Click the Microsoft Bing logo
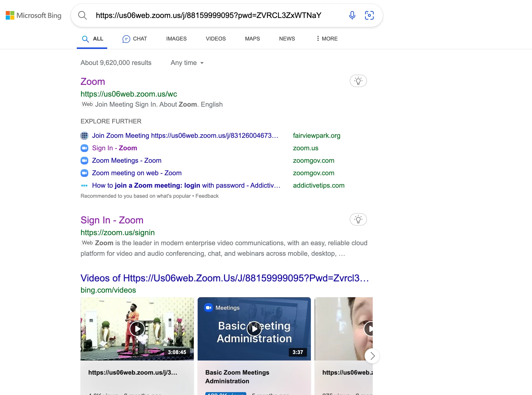Screen dimensions: 532x395 tap(34, 15)
